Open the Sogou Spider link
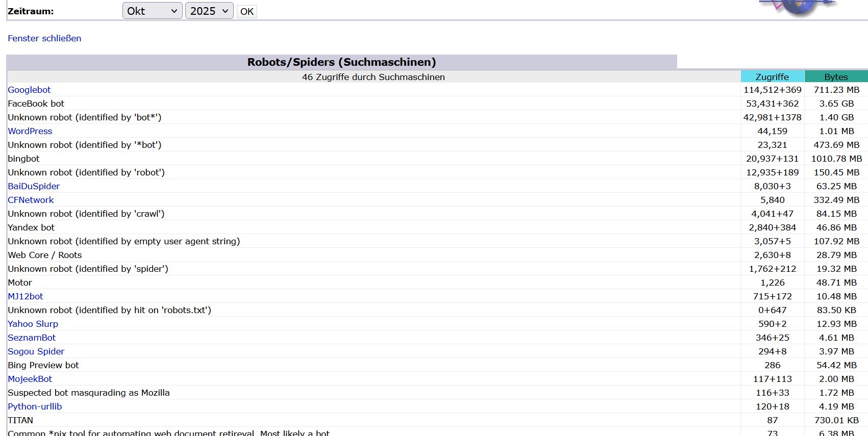 click(x=36, y=351)
